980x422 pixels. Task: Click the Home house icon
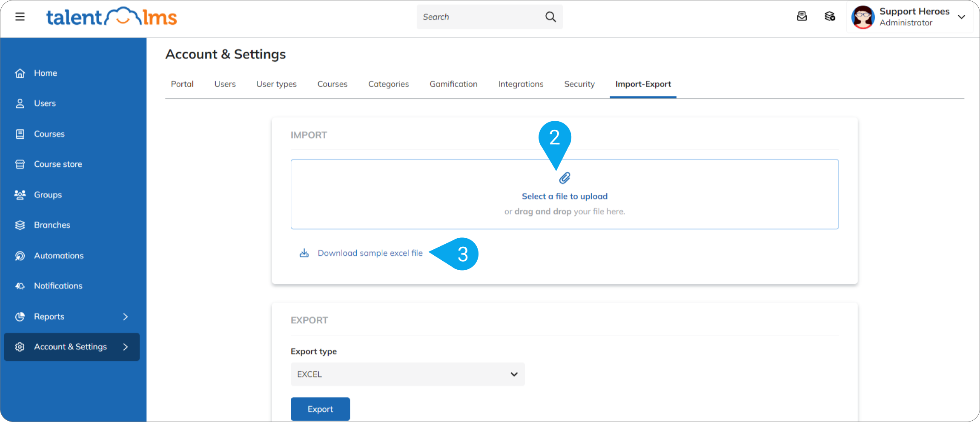click(x=20, y=73)
